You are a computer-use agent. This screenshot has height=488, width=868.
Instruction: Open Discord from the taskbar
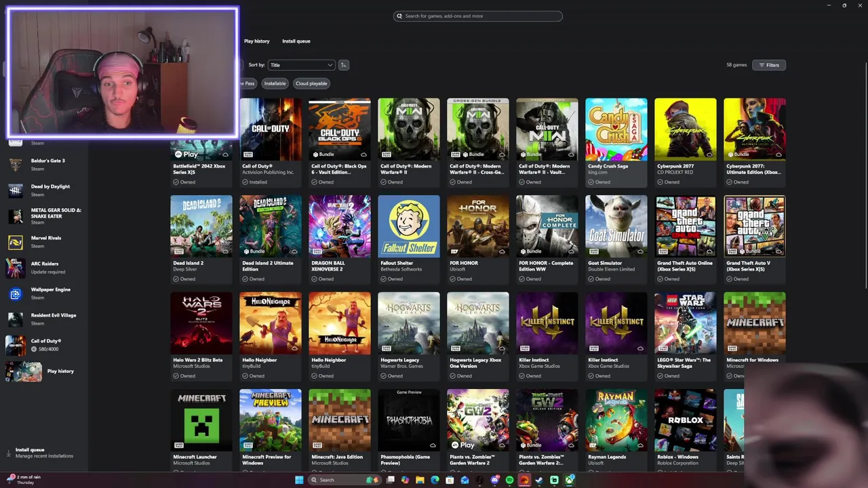(x=494, y=480)
